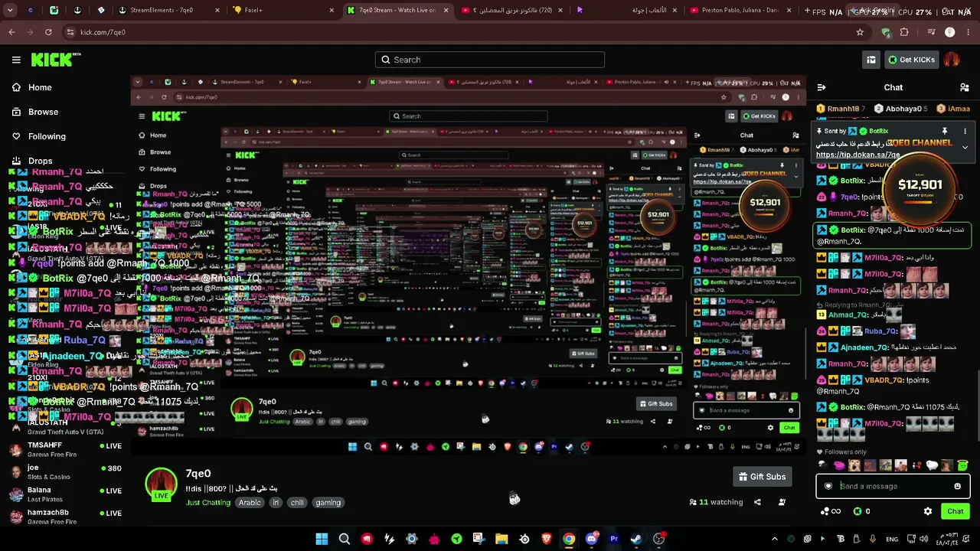Click Ajnadeen_7Q username in chat
This screenshot has height=551, width=980.
point(864,347)
